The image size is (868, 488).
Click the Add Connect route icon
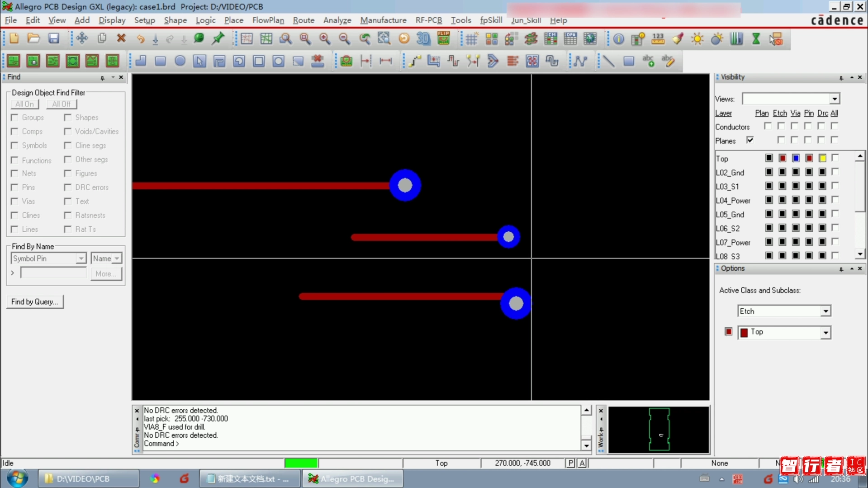click(x=414, y=61)
